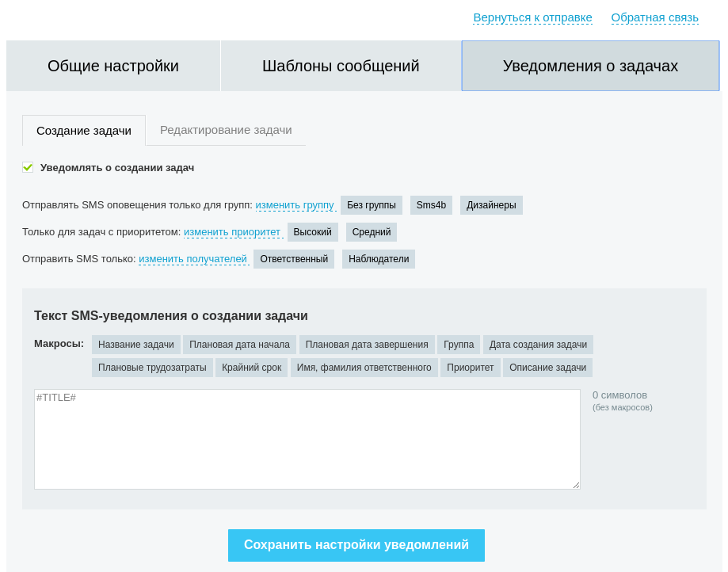
Task: Expand 'изменить приоритет' selector
Action: tap(232, 232)
